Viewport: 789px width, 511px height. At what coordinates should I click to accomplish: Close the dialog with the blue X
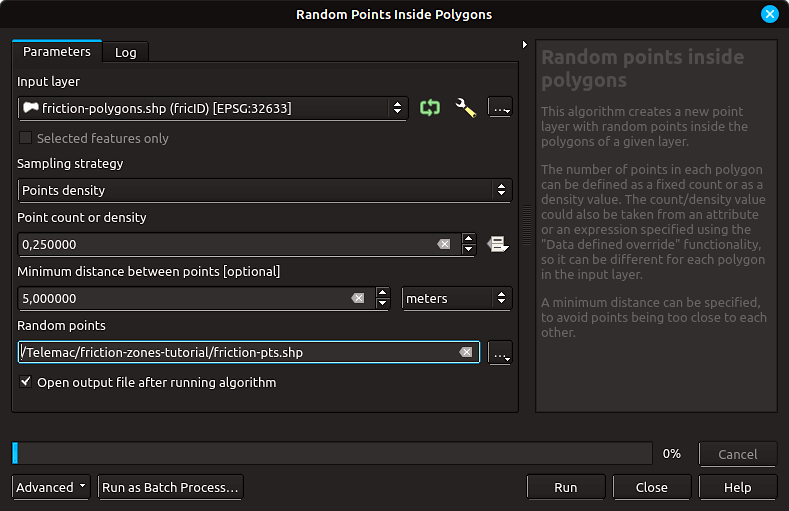coord(769,14)
